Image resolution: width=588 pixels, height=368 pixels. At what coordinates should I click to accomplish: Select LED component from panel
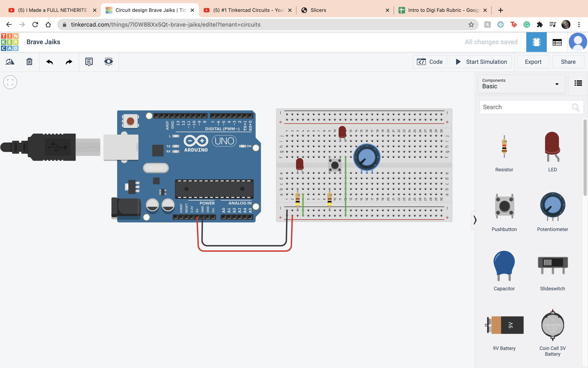(552, 152)
